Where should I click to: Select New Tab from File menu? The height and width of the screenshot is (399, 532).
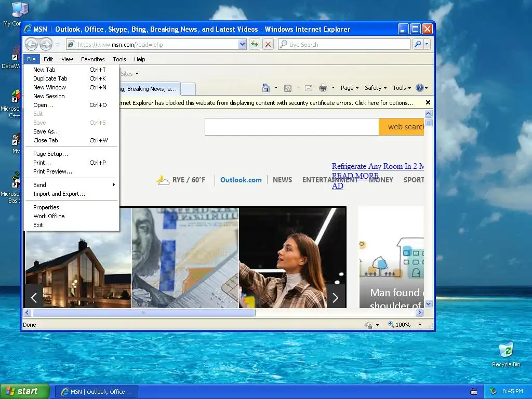(71, 70)
